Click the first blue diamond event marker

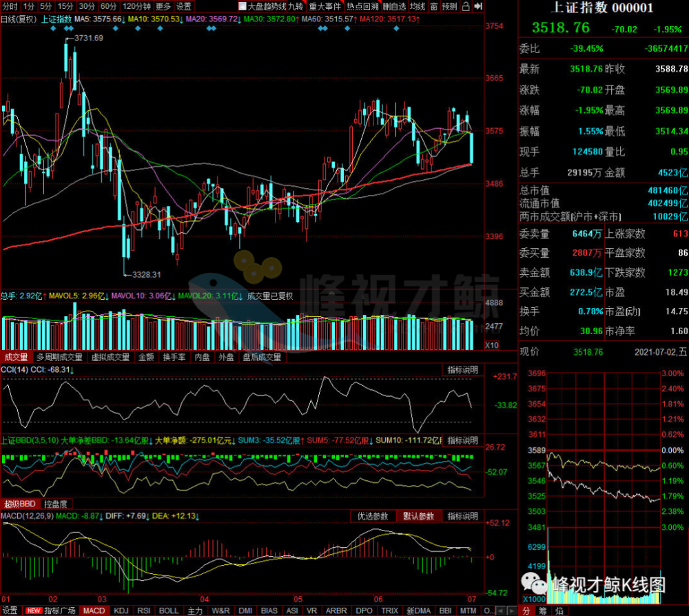click(x=53, y=28)
